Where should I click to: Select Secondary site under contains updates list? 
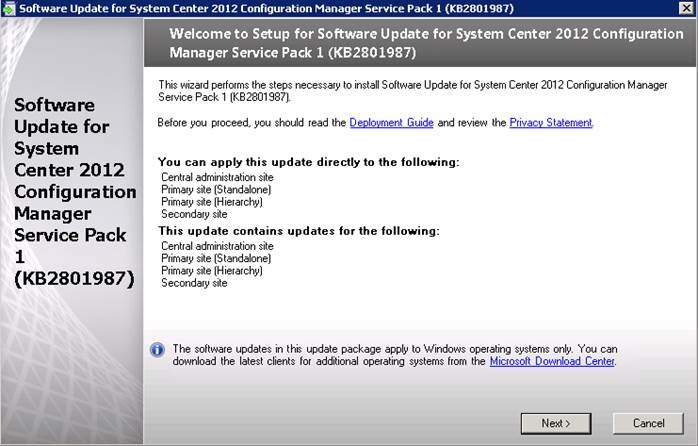[x=194, y=283]
